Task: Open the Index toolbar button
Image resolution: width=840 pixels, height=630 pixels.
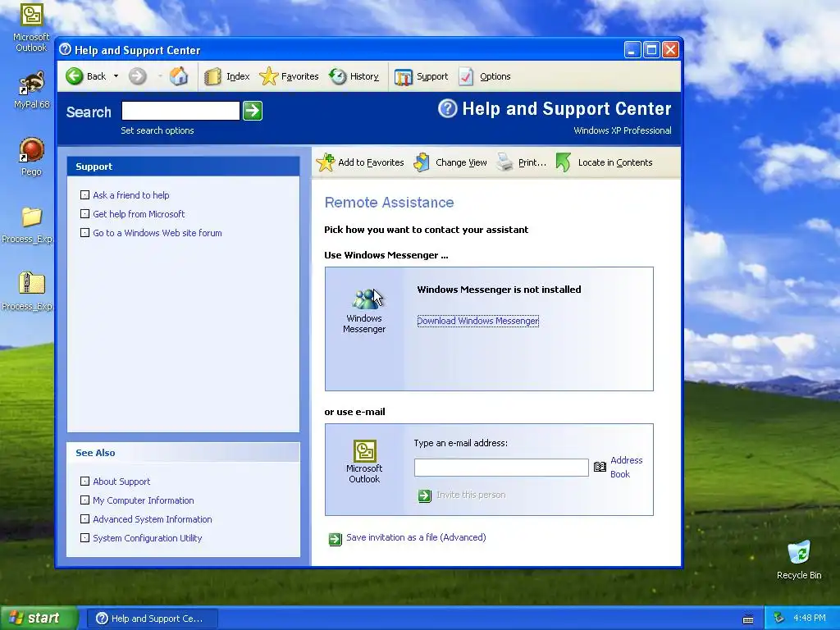Action: click(x=227, y=76)
